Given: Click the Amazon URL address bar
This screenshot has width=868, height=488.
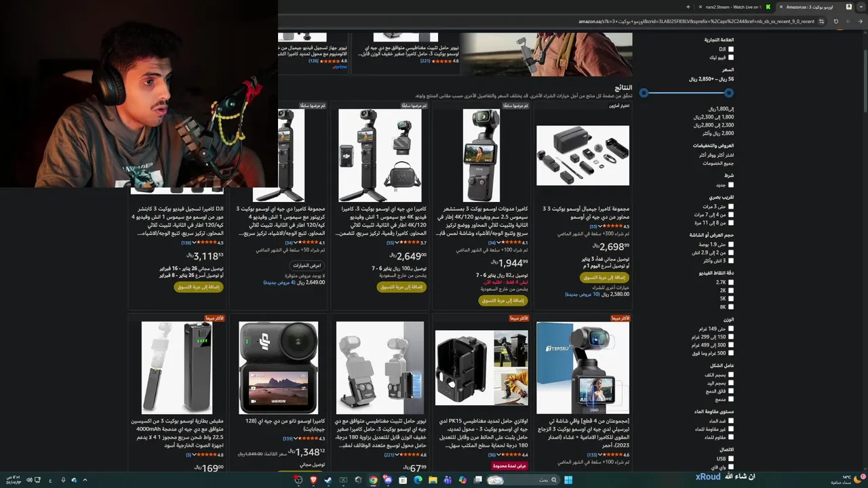Looking at the screenshot, I should click(x=695, y=21).
